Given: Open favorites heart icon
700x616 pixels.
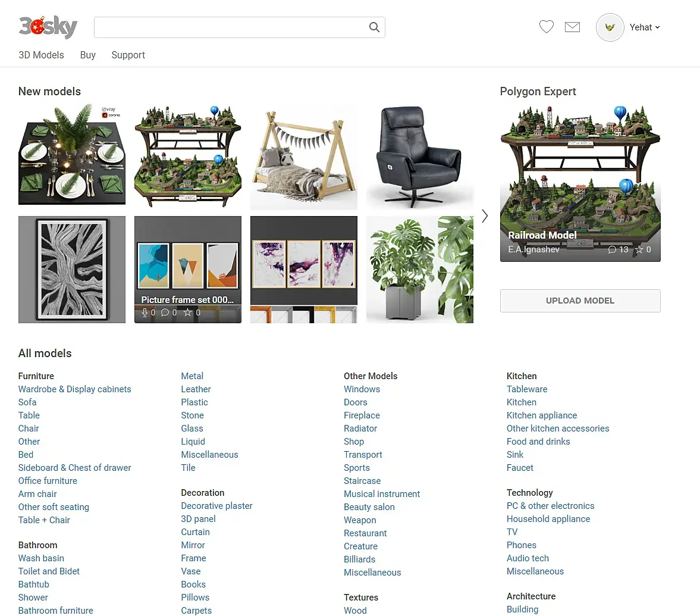Looking at the screenshot, I should pyautogui.click(x=546, y=27).
